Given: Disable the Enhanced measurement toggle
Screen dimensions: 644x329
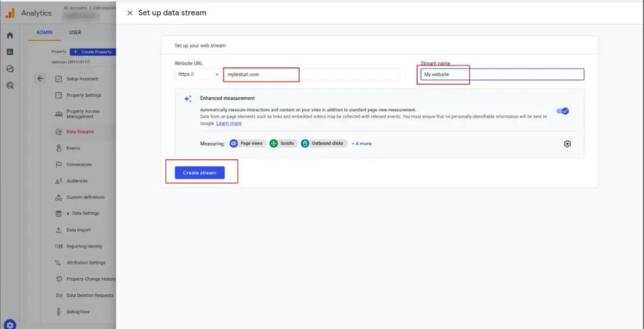Looking at the screenshot, I should (x=562, y=111).
